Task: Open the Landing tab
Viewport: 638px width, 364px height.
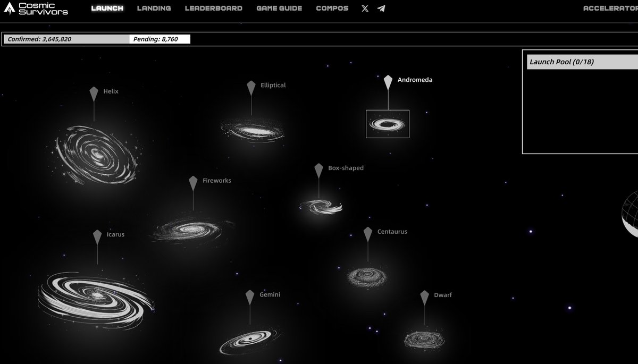Action: 154,9
